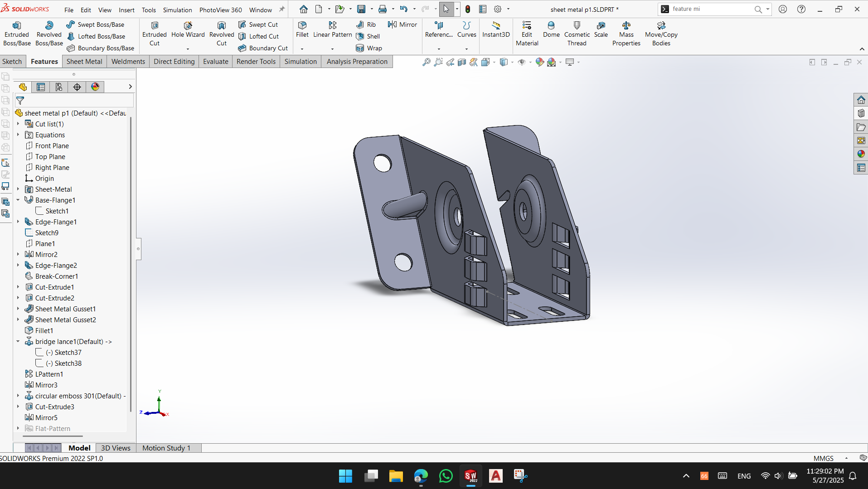
Task: Select the Swept Boss/Base button
Action: (x=95, y=24)
